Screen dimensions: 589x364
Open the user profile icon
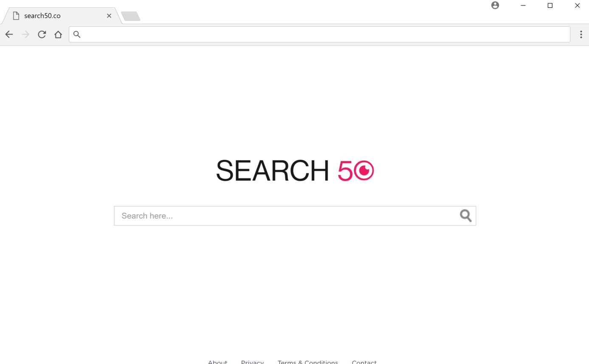495,6
